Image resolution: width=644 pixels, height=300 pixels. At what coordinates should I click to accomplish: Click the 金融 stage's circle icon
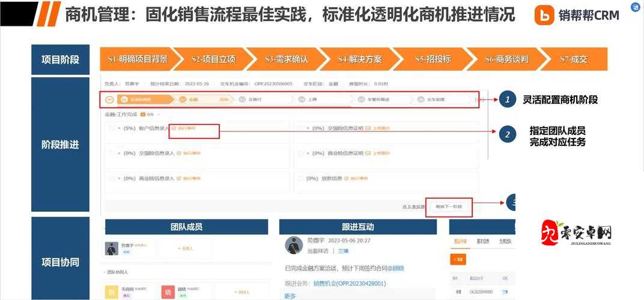tap(183, 100)
